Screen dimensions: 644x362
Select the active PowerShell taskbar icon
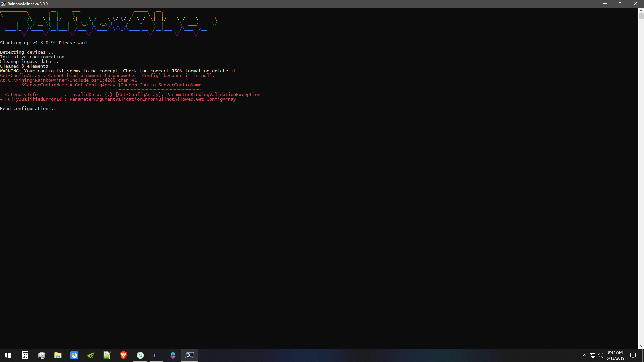(190, 355)
